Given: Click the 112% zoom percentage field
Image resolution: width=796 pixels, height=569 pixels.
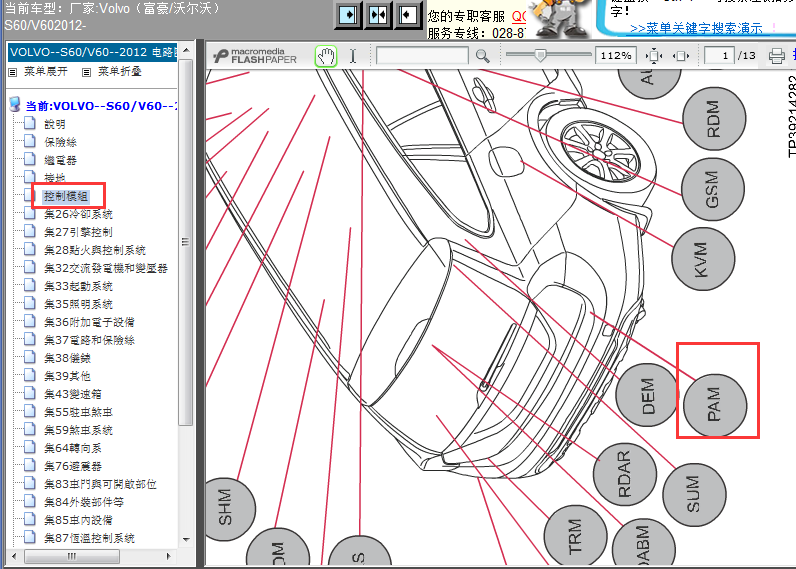Looking at the screenshot, I should pos(615,55).
